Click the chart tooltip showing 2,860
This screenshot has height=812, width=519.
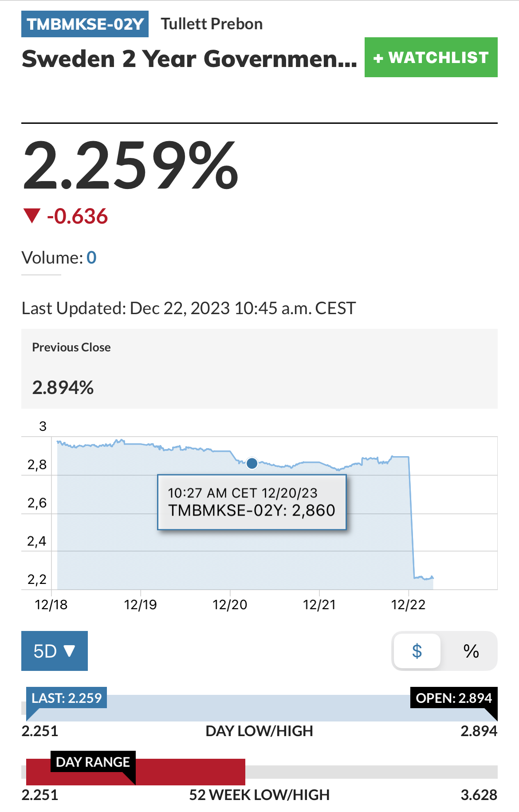(252, 502)
